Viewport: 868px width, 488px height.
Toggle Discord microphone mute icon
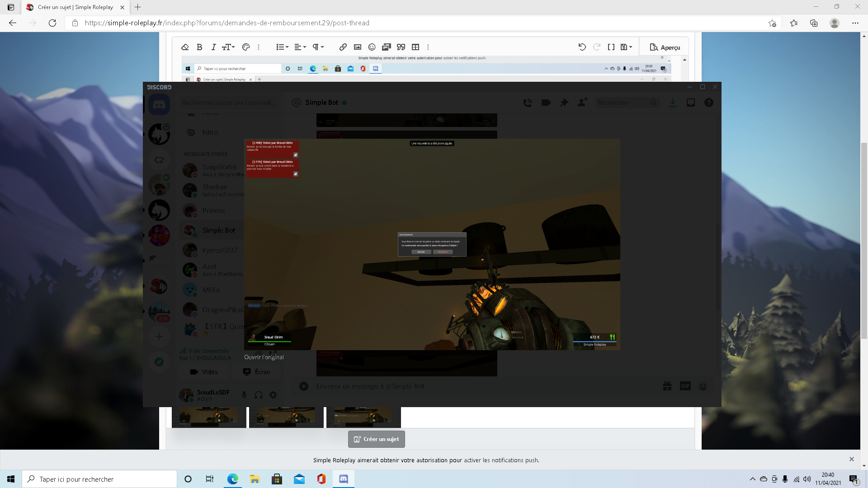[x=244, y=395]
